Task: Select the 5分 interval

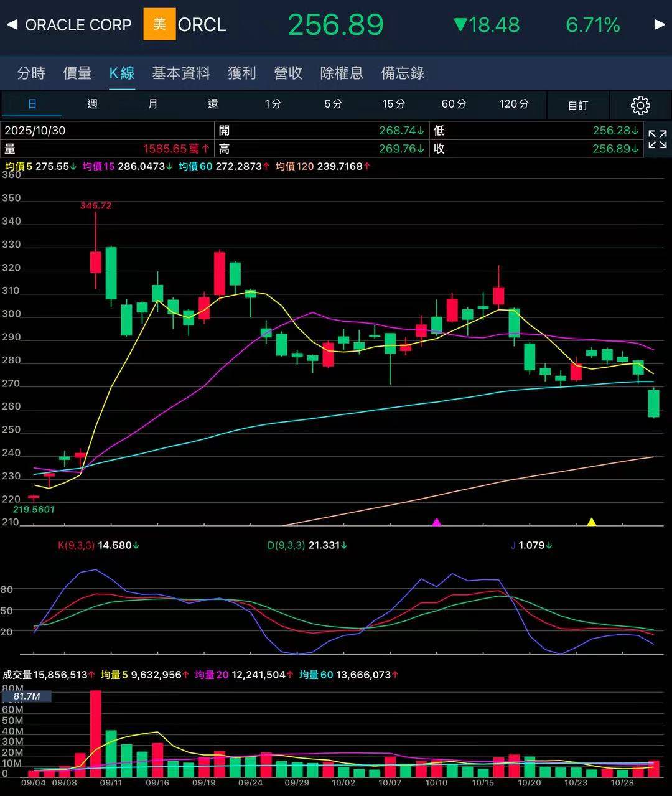Action: [333, 104]
